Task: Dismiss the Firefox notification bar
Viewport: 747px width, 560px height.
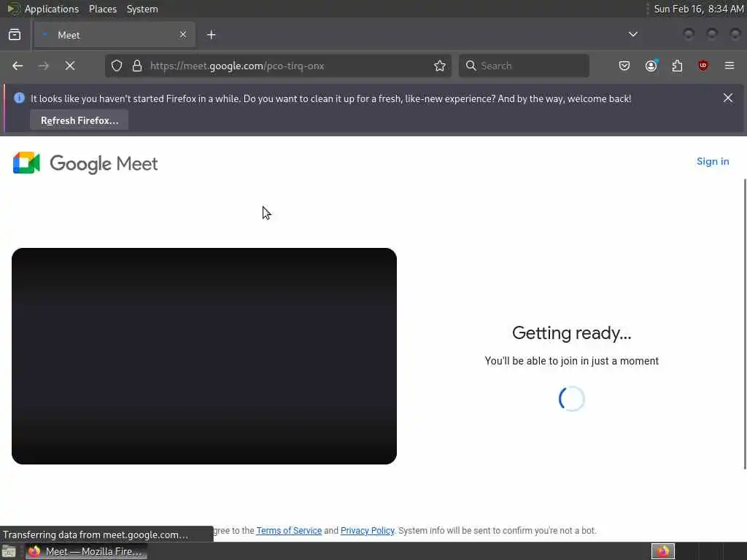Action: coord(728,98)
